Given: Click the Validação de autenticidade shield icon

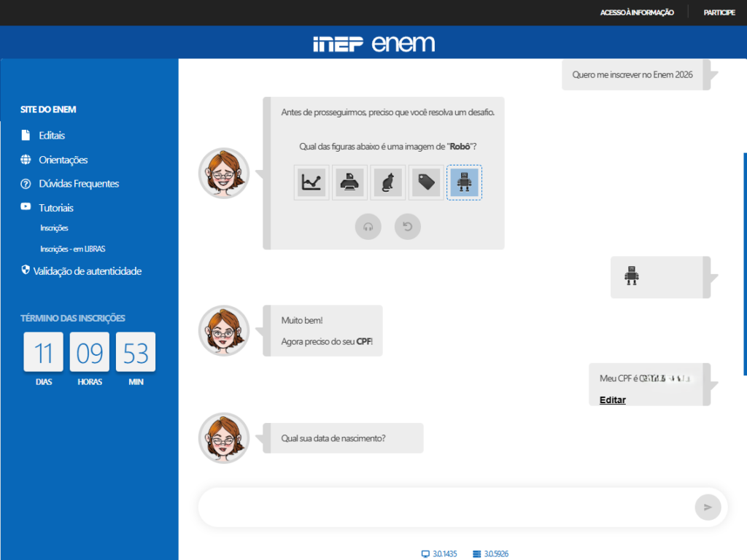Looking at the screenshot, I should point(26,270).
